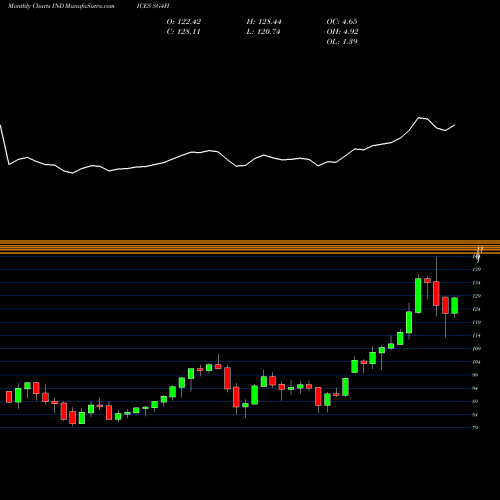Click the 89 price axis label
The image size is (500, 500).
[x=476, y=401]
